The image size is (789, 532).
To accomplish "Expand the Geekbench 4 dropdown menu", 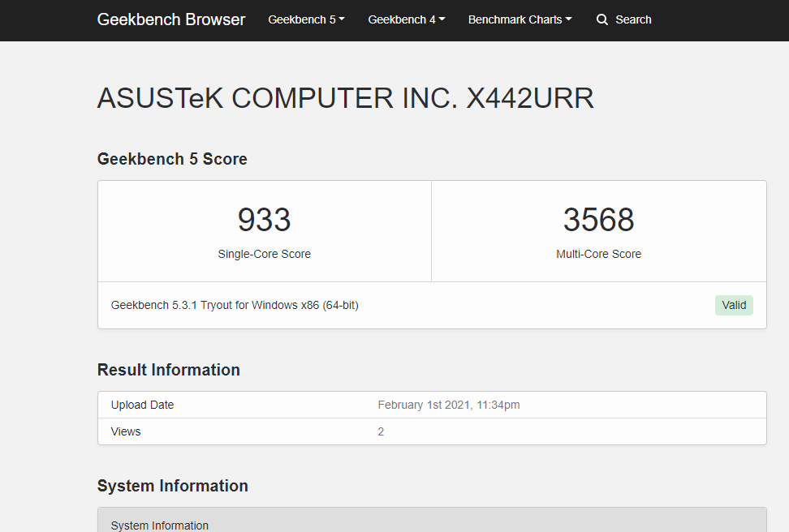I will tap(406, 19).
